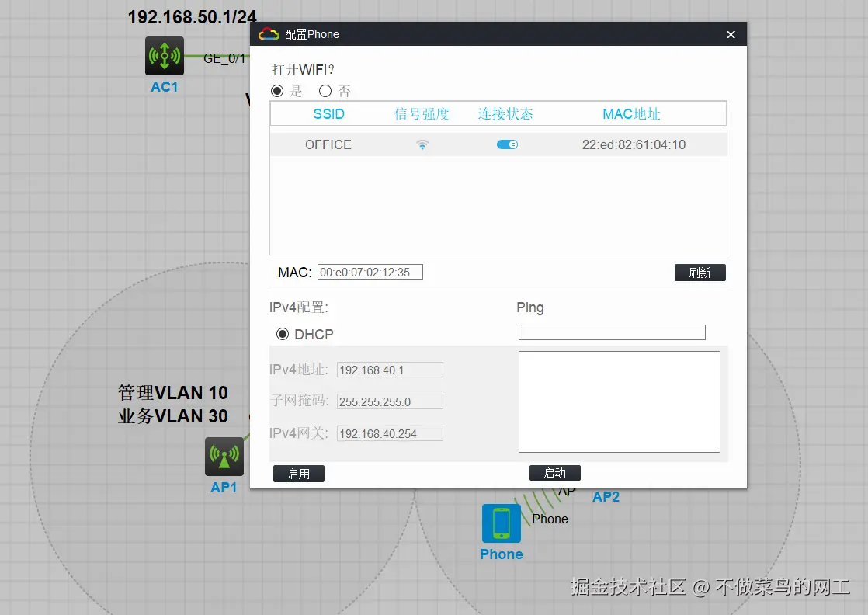The height and width of the screenshot is (615, 868).
Task: Click the Phone device icon on canvas
Action: point(502,523)
